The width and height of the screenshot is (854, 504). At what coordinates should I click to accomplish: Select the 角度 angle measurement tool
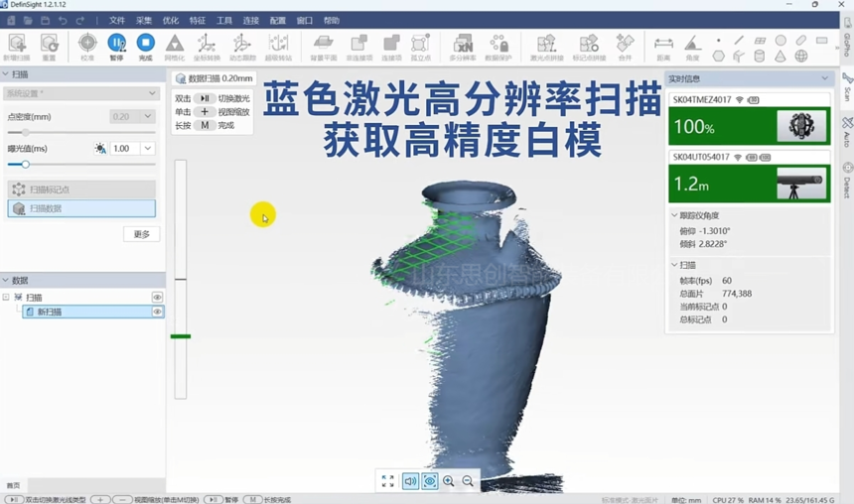[x=692, y=47]
